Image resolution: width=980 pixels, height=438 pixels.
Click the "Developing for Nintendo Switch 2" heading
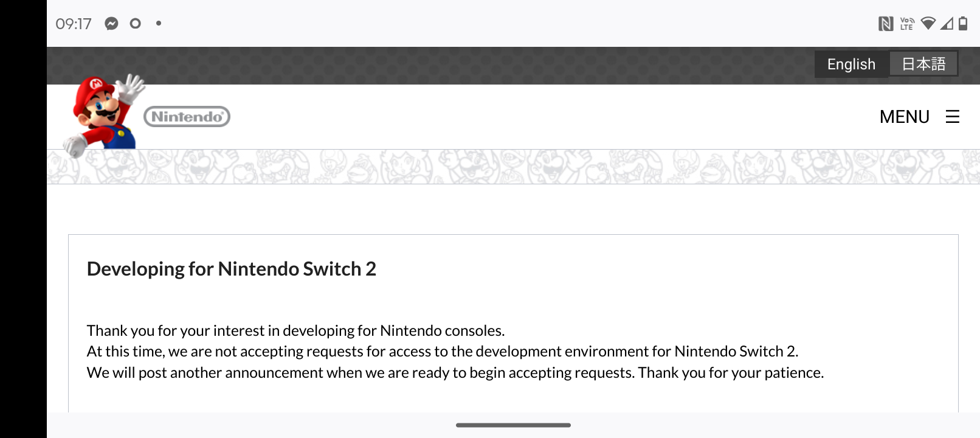(232, 269)
